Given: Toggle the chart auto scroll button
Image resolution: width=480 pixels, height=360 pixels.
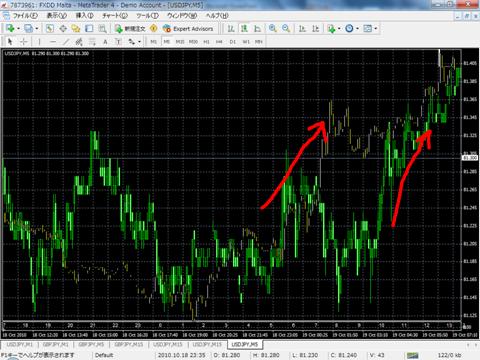Looking at the screenshot, I should [x=302, y=29].
